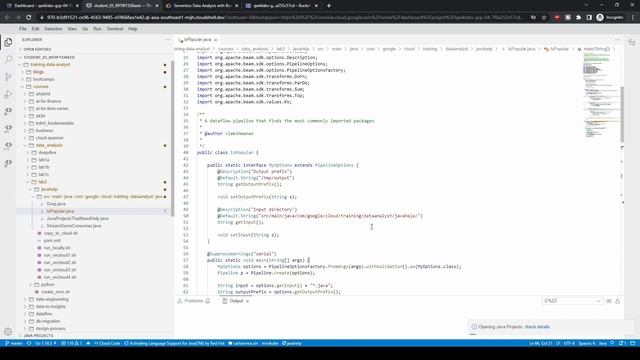Open the Search view in activity bar
The height and width of the screenshot is (360, 640).
8,60
